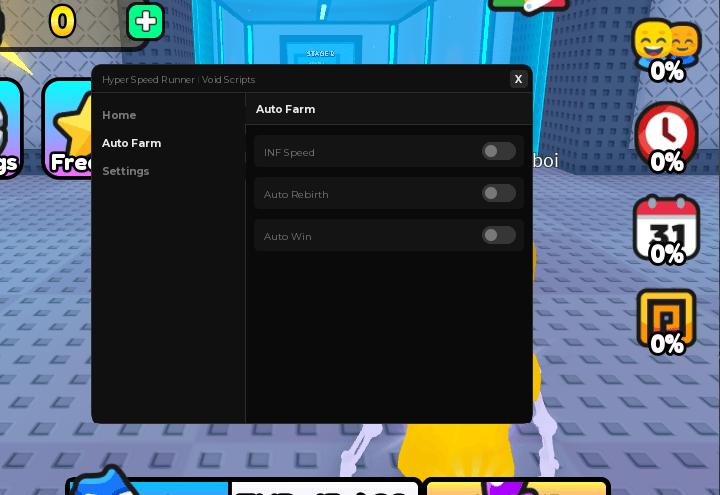Click the Auto Farm section header text

pos(285,109)
